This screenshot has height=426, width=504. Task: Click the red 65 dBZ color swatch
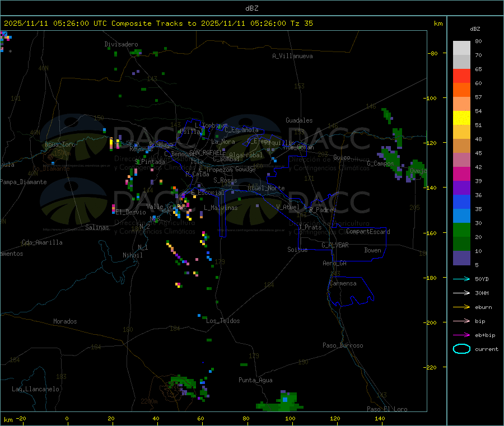coord(461,76)
